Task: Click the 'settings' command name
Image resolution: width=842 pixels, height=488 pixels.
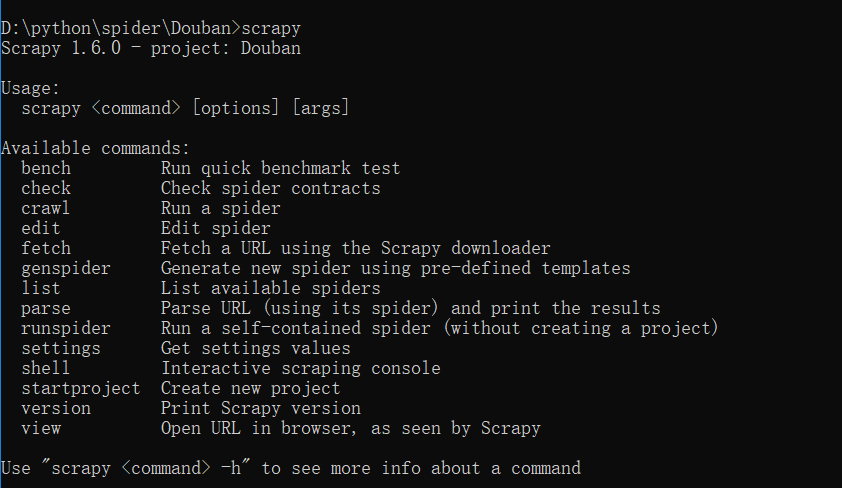Action: click(x=61, y=348)
